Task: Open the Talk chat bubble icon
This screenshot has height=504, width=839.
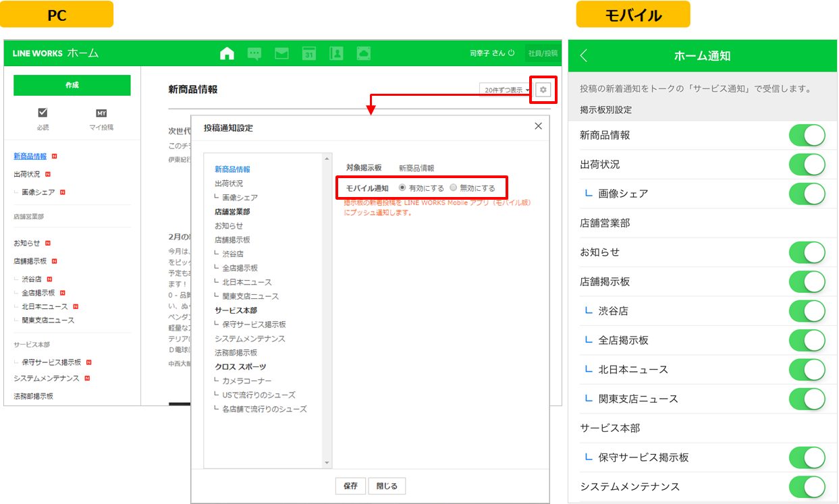Action: (254, 54)
